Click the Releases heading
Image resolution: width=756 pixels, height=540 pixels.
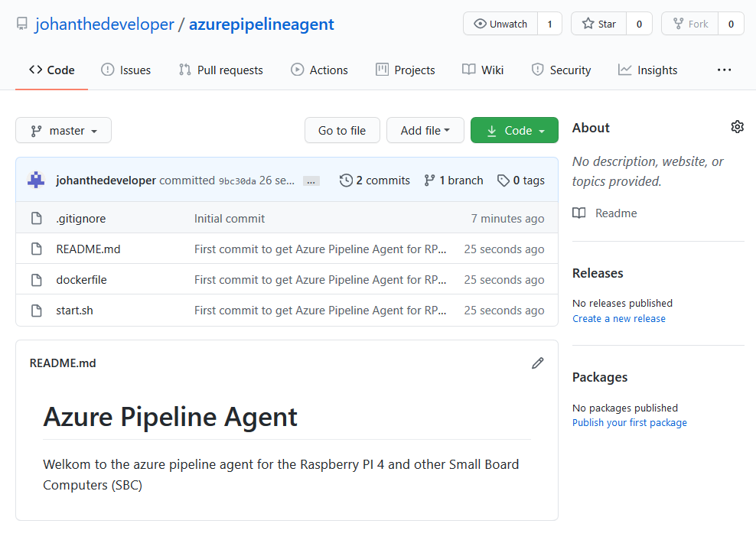point(598,273)
